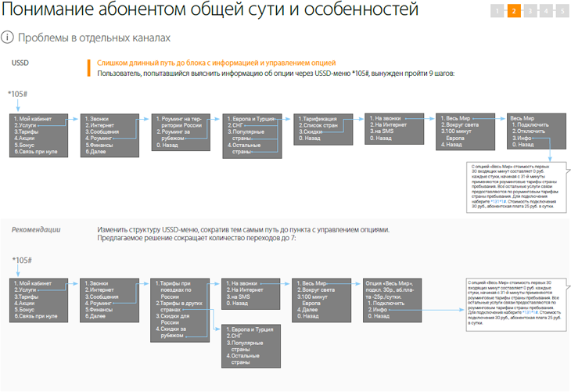
Task: Select the highlighted orange page 2 indicator
Action: (x=514, y=11)
